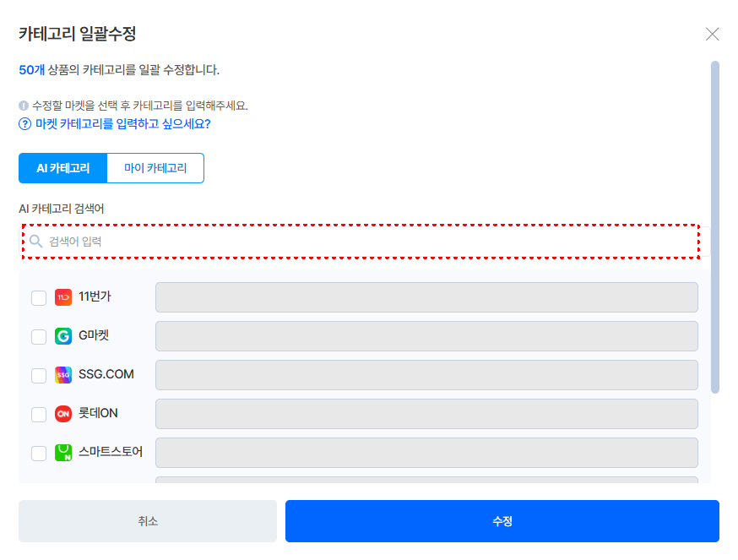Screen dimensions: 738x560
Task: Click the 스마트스토어 category input field
Action: [x=426, y=453]
